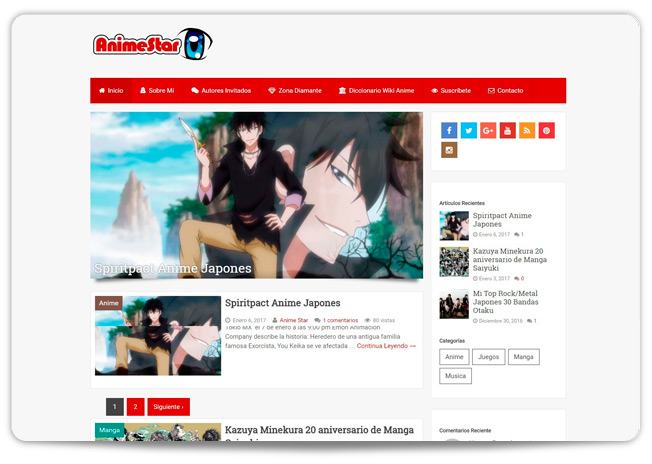
Task: Open the Facebook social icon
Action: coord(449,130)
